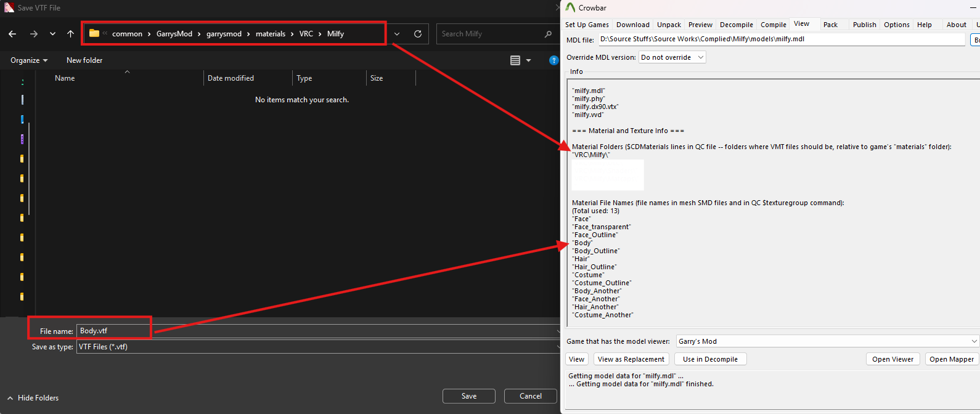Switch to the Publish tab
This screenshot has height=414, width=980.
pyautogui.click(x=865, y=25)
